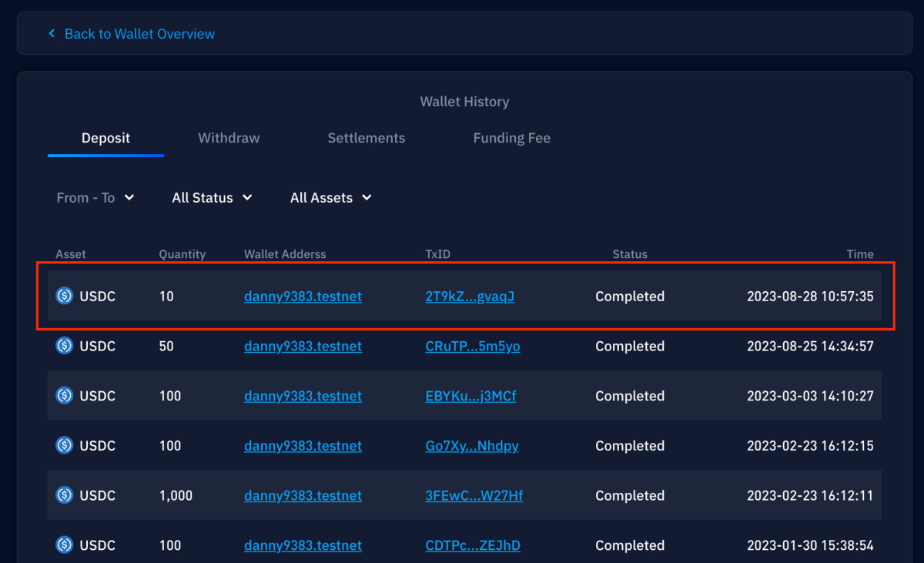Select the Settlements tab
The height and width of the screenshot is (563, 924).
tap(367, 138)
